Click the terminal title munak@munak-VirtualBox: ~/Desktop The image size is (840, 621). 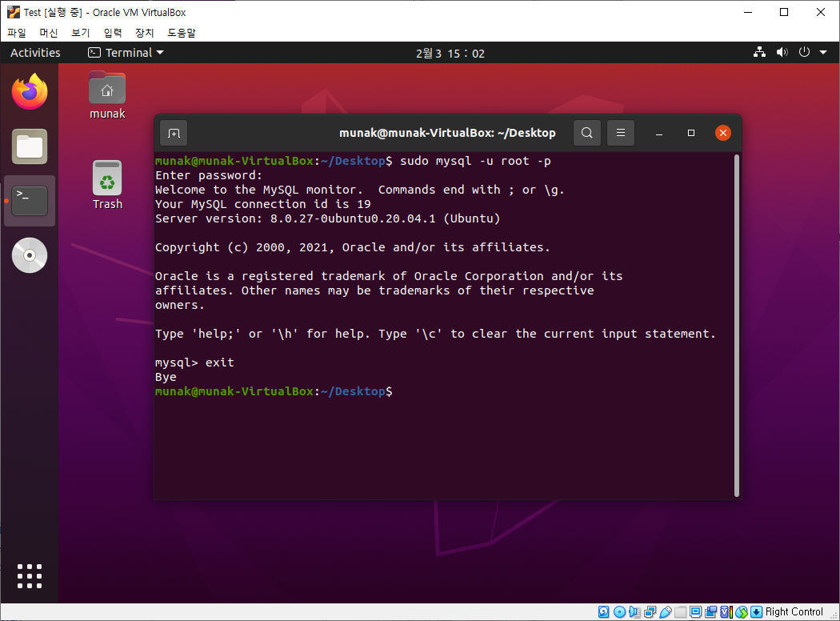click(447, 133)
